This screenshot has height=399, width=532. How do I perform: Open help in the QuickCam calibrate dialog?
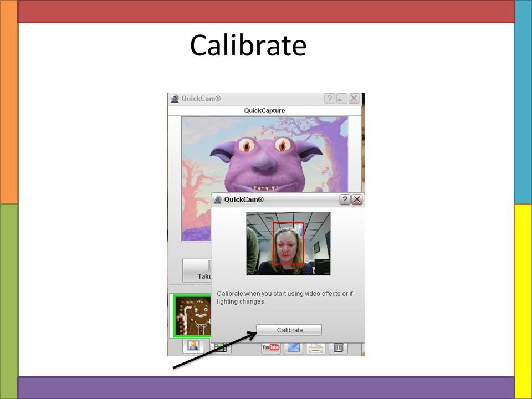tap(345, 199)
